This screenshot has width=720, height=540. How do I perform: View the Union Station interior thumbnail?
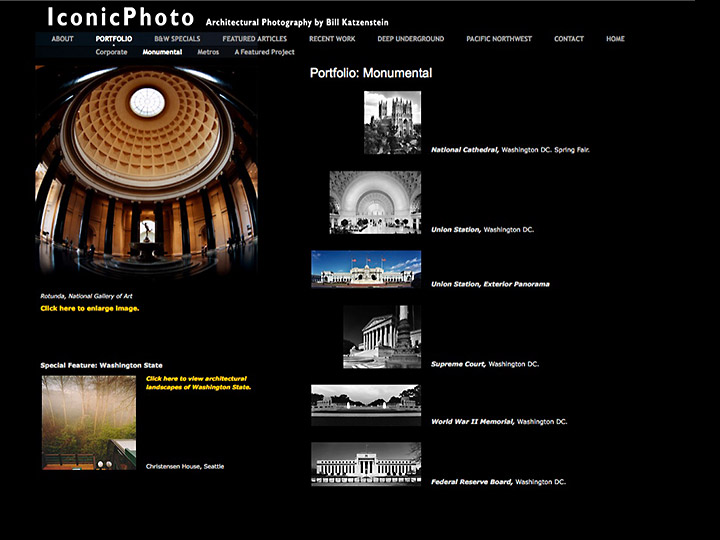(375, 202)
